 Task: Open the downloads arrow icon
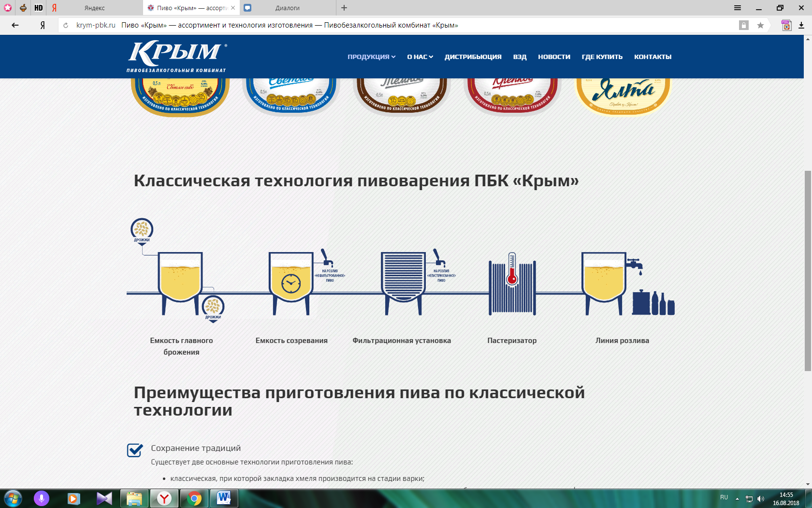(x=801, y=25)
